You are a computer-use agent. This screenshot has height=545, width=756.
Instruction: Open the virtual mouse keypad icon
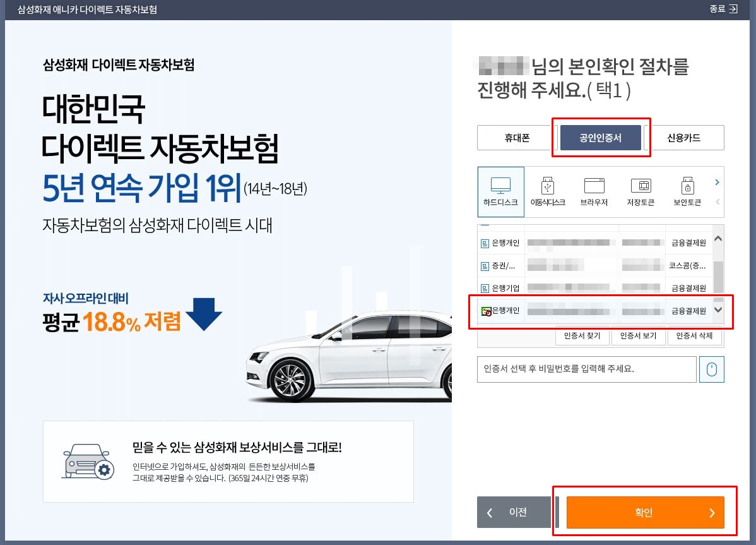pyautogui.click(x=712, y=369)
